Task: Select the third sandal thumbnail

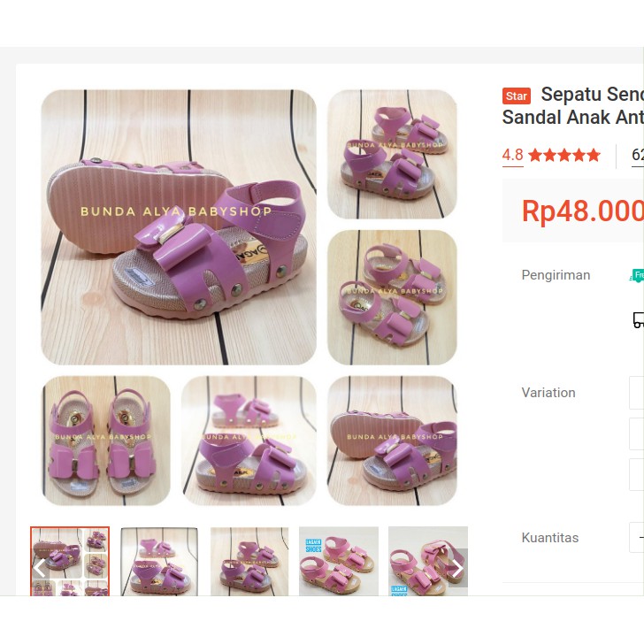Action: [x=249, y=561]
